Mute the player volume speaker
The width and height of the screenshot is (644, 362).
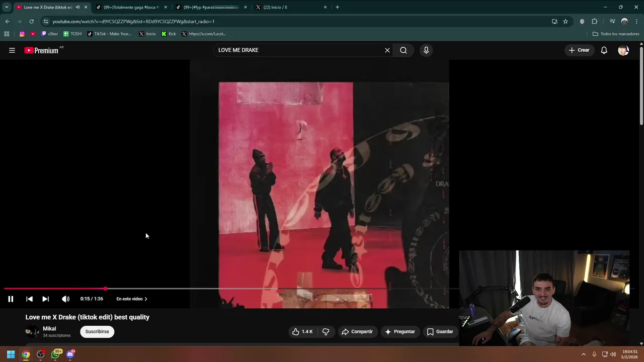[65, 299]
